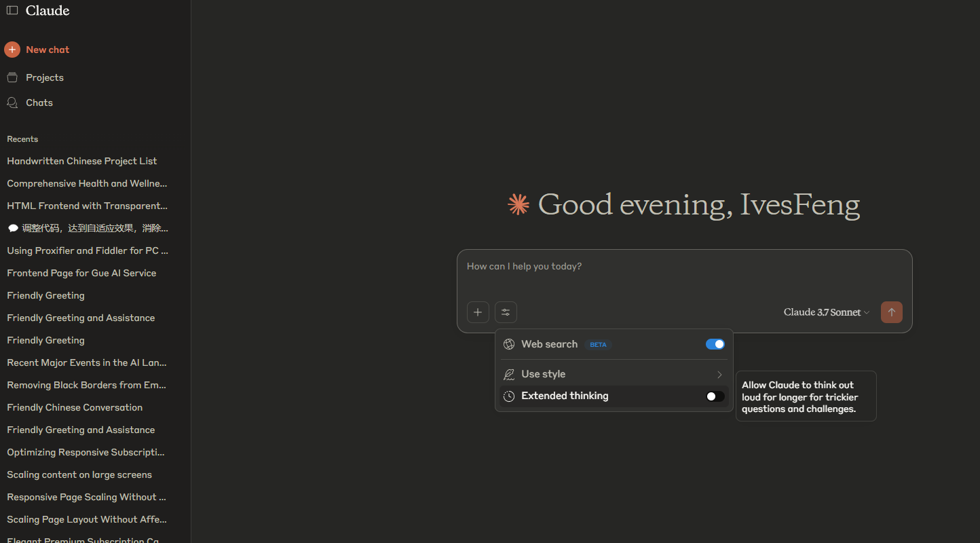Close the tools menu via sliders icon

coord(506,312)
